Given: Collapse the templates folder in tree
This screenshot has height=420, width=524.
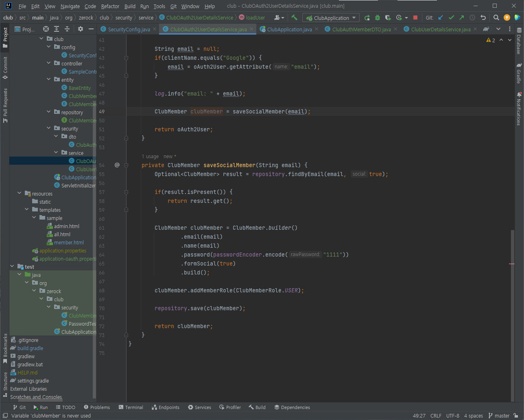Looking at the screenshot, I should click(x=27, y=210).
